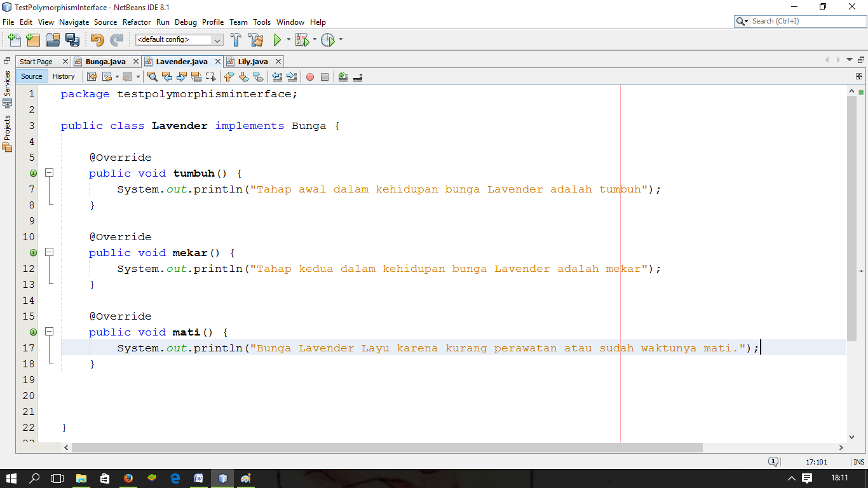Switch to the Bunga.java tab

pyautogui.click(x=105, y=61)
